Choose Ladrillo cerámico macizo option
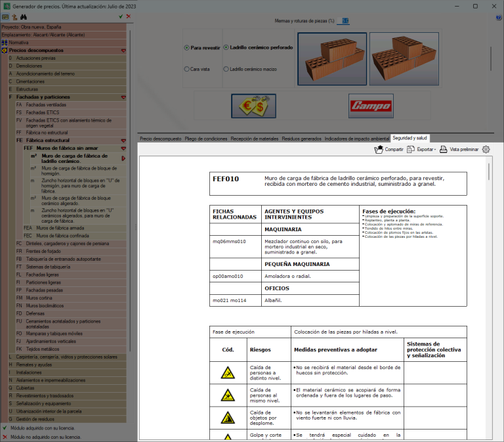 coord(250,69)
